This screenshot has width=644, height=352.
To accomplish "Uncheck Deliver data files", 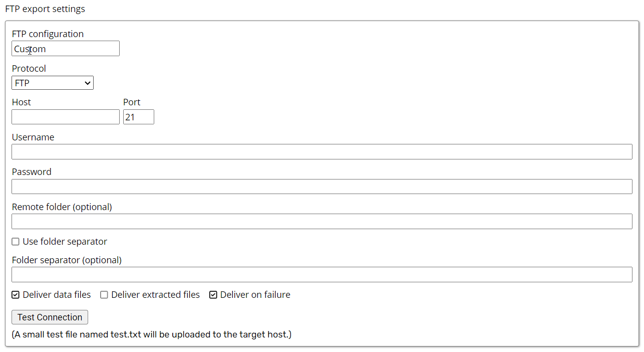I will tap(16, 295).
